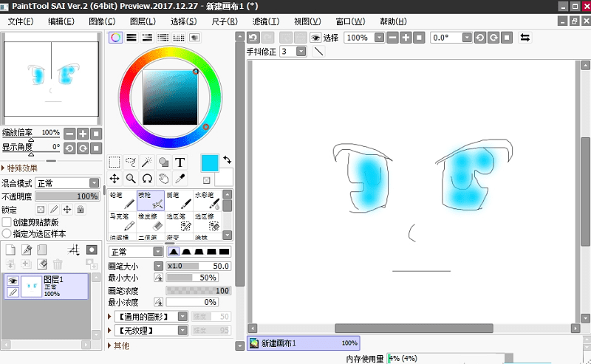Screen dimensions: 591x364
Task: Pick the Eyedropper color picker tool
Action: tap(180, 178)
